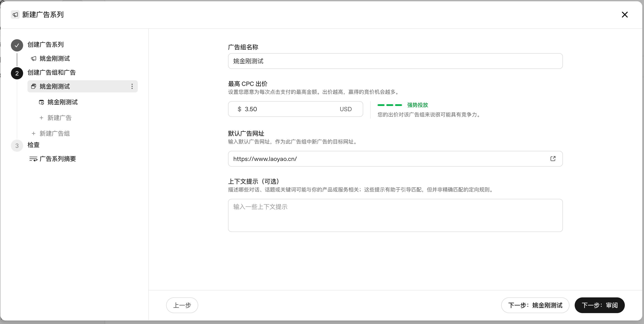644x324 pixels.
Task: Click the green bid strength indicator bars
Action: tap(390, 105)
